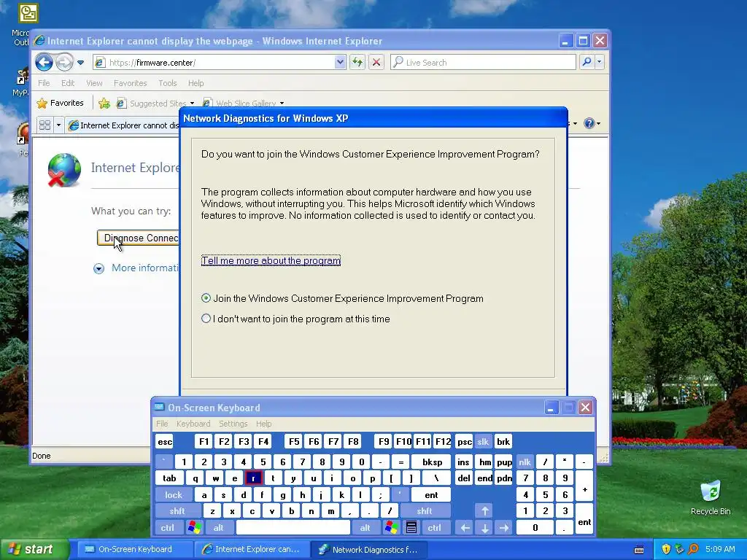747x560 pixels.
Task: Toggle the nlk (num lock) key
Action: click(x=525, y=462)
